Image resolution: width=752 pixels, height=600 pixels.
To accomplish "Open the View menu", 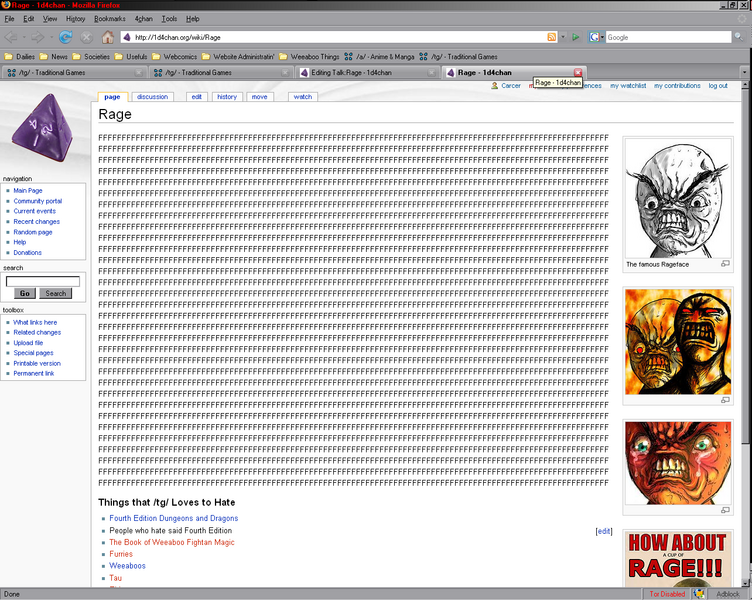I will [50, 19].
